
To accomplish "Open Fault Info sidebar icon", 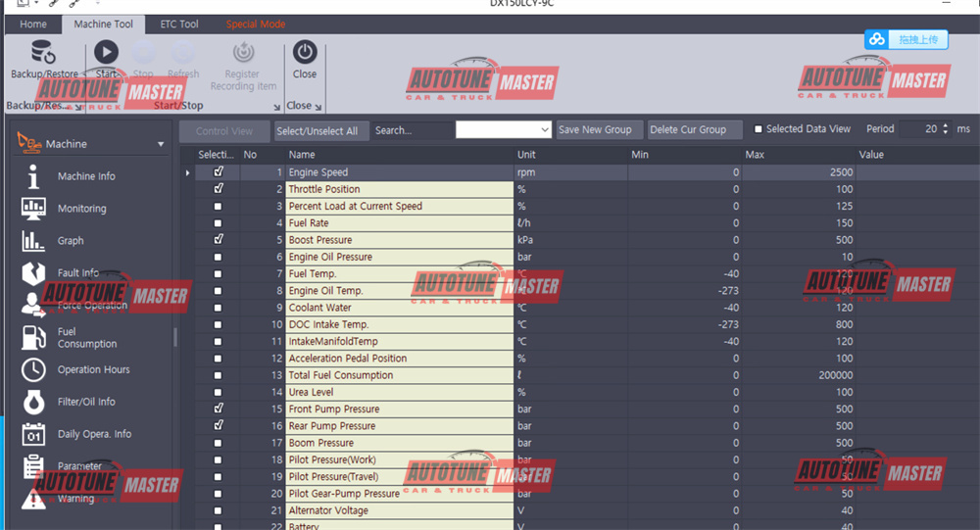I will click(33, 273).
